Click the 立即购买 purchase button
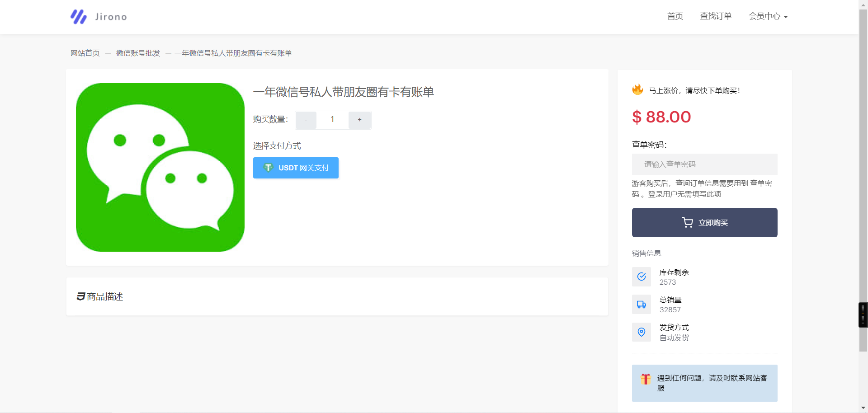This screenshot has width=868, height=413. 704,222
